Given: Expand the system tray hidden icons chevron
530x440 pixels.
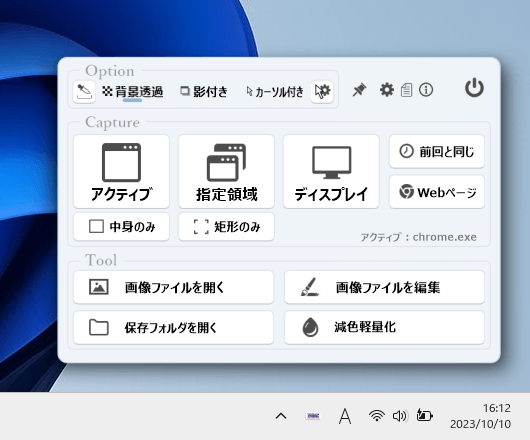Looking at the screenshot, I should click(281, 416).
